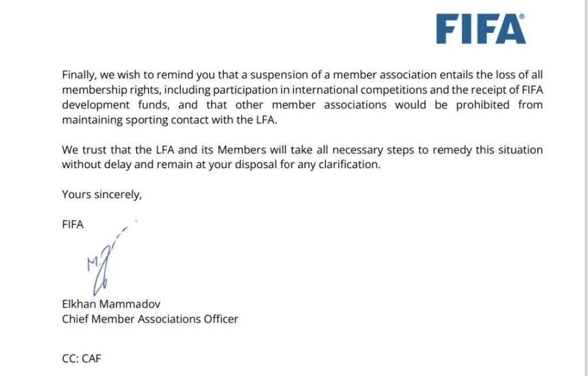588x376 pixels.
Task: Click the registered trademark symbol beside the logo
Action: (x=521, y=17)
